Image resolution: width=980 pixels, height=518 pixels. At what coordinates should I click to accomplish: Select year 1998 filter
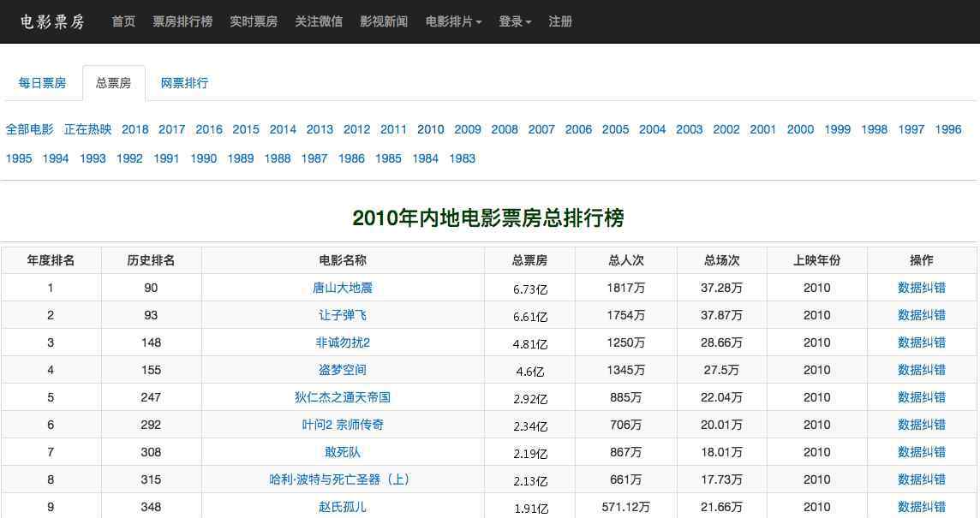(875, 129)
